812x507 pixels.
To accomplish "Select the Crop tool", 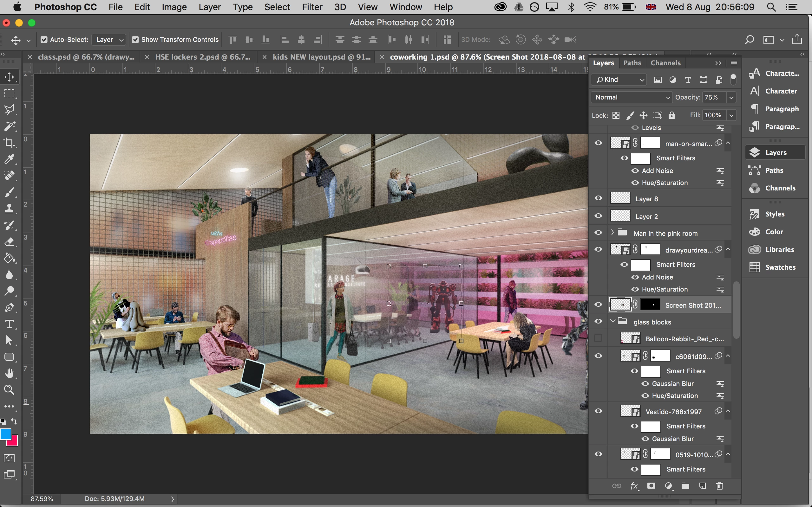I will (x=9, y=143).
